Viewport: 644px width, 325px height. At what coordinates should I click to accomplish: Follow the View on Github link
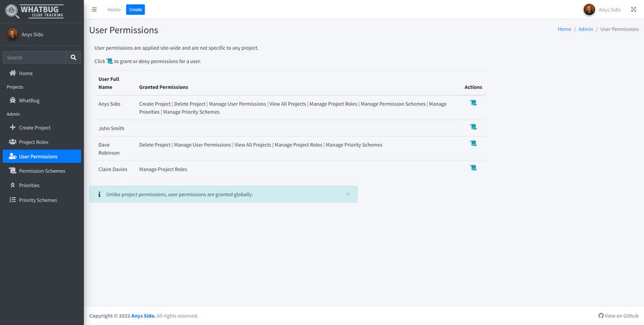[x=618, y=316]
